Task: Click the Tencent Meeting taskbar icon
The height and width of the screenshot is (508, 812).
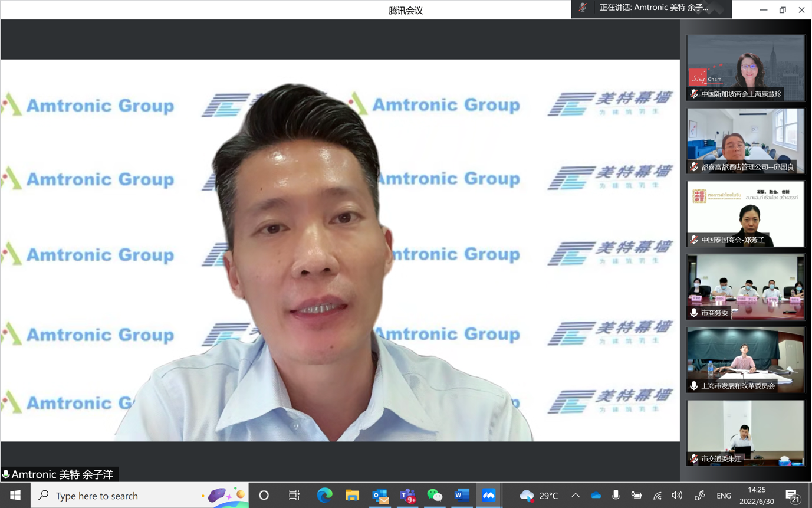Action: coord(489,496)
